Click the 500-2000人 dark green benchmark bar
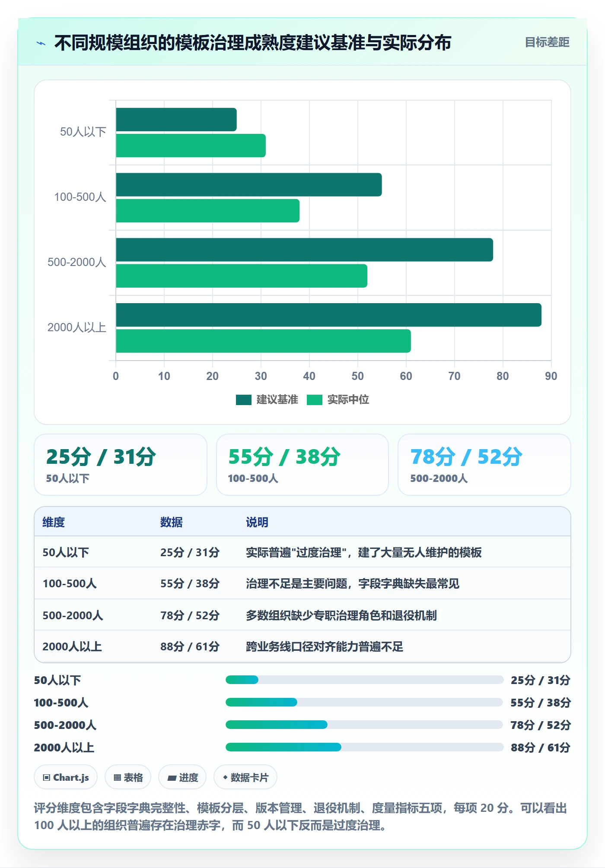Image resolution: width=605 pixels, height=868 pixels. [304, 250]
